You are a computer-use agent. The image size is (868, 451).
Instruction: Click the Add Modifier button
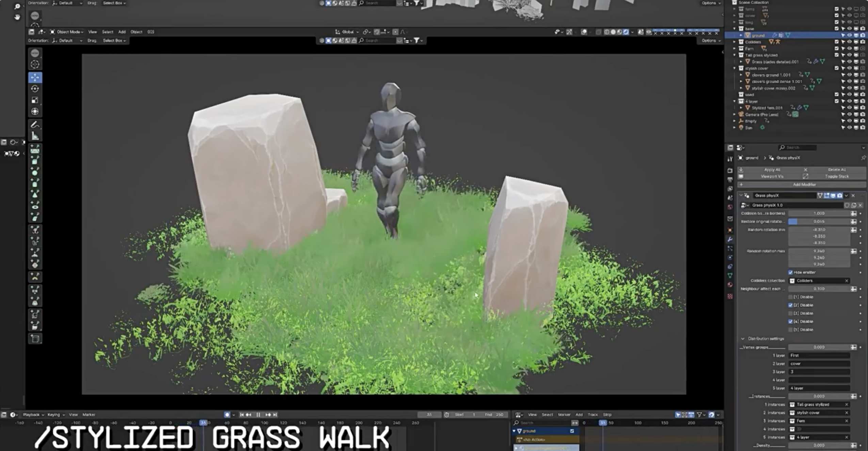[x=804, y=184]
